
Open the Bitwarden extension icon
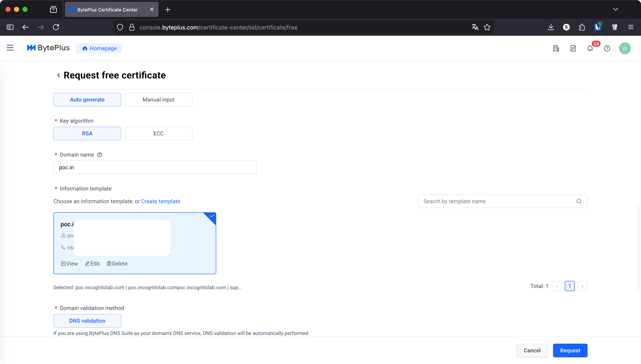coord(598,27)
